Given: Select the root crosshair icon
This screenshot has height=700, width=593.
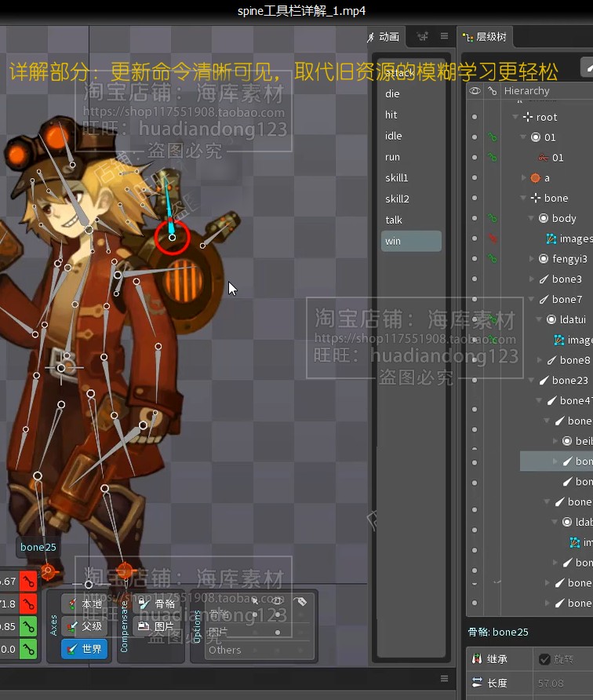Looking at the screenshot, I should click(528, 117).
